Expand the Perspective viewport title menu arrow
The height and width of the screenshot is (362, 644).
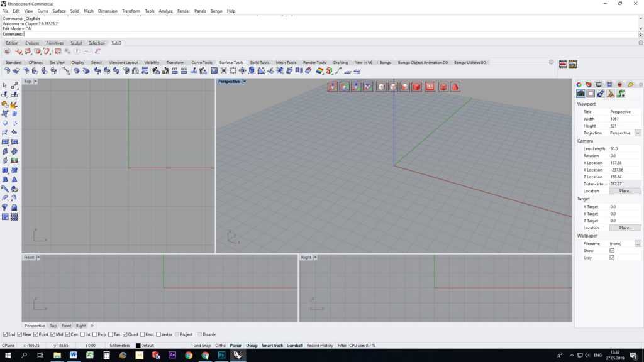[244, 82]
